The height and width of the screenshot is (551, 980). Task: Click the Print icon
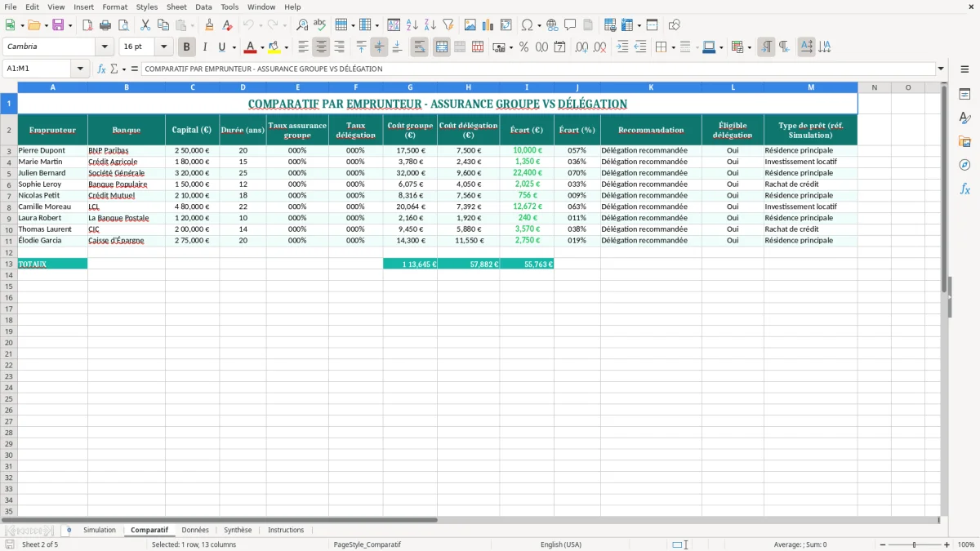tap(105, 25)
